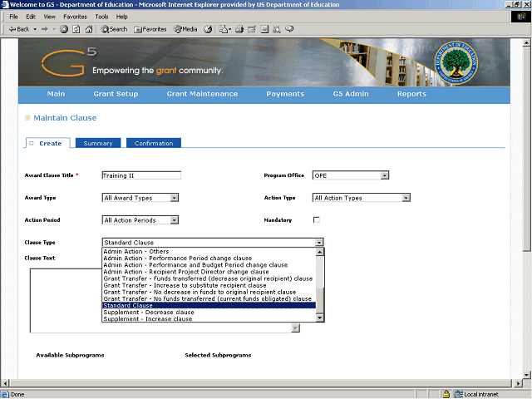Screen dimensions: 532x399
Task: Click dropdown list scroll down arrow
Action: 319,318
